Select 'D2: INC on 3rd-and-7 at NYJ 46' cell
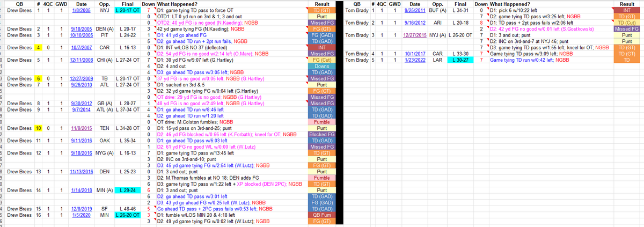Viewport: 644px width, 227px height. (x=551, y=41)
